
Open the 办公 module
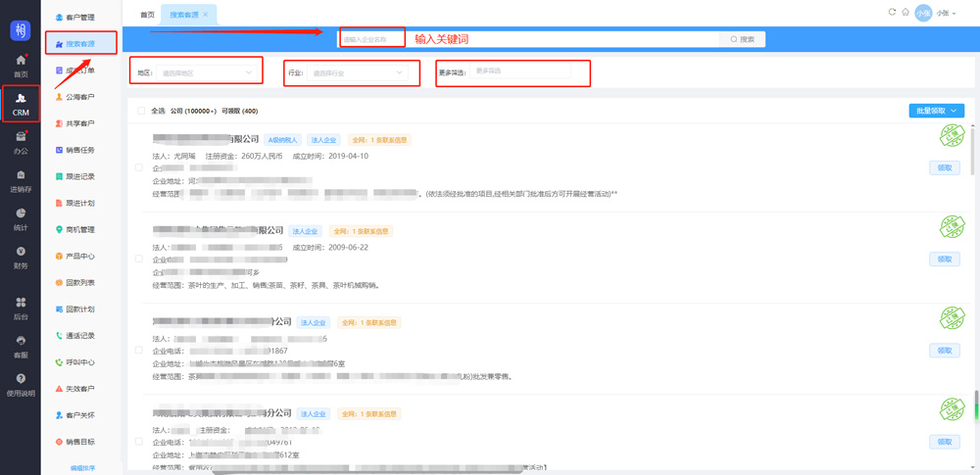tap(21, 143)
